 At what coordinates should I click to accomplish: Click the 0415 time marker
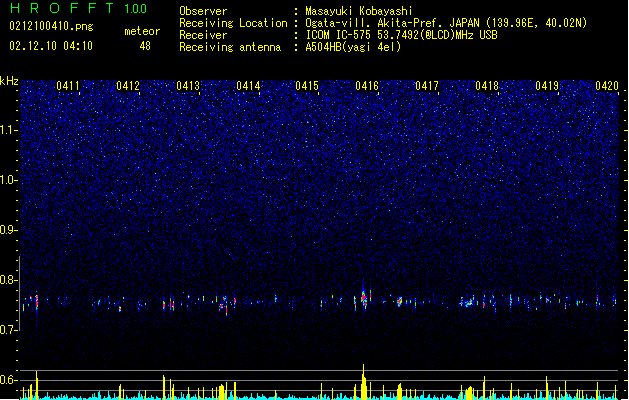coord(307,86)
